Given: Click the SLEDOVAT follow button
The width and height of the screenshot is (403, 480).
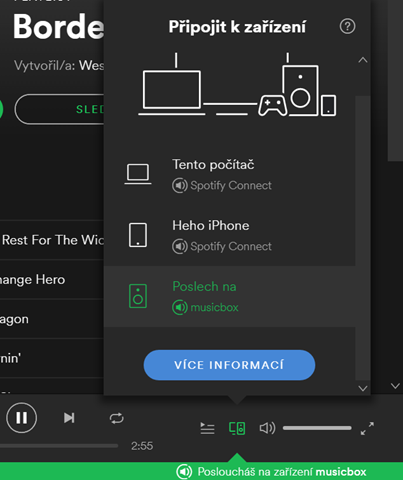Looking at the screenshot, I should click(59, 109).
